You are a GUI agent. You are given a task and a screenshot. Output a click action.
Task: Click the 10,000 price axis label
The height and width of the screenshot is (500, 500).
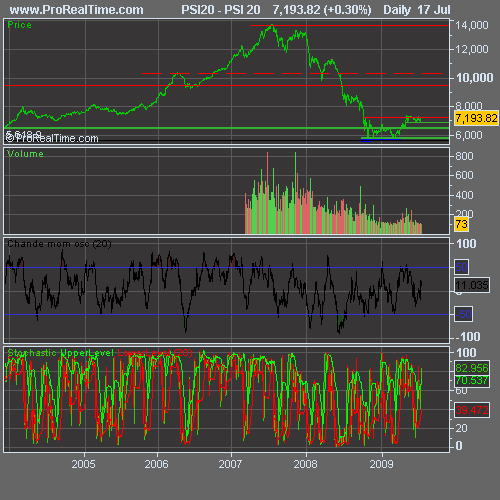click(x=475, y=78)
